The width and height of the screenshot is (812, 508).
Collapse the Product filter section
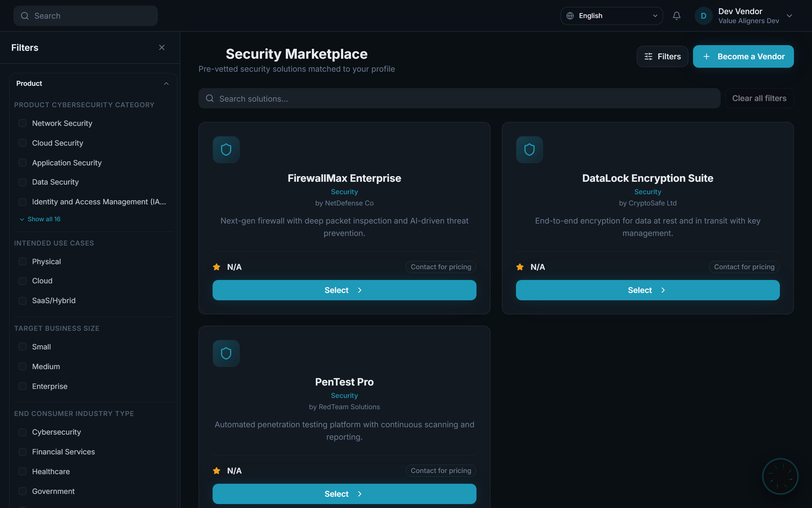(x=166, y=83)
